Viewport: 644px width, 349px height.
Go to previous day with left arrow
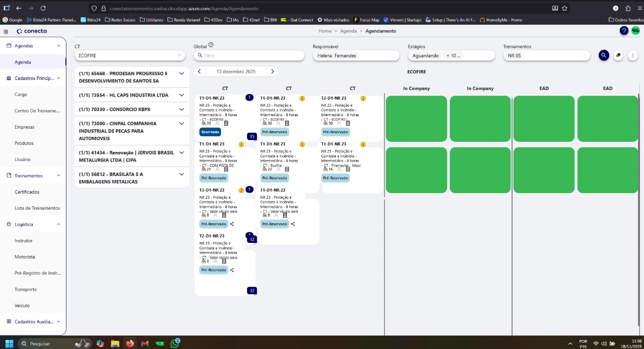200,71
